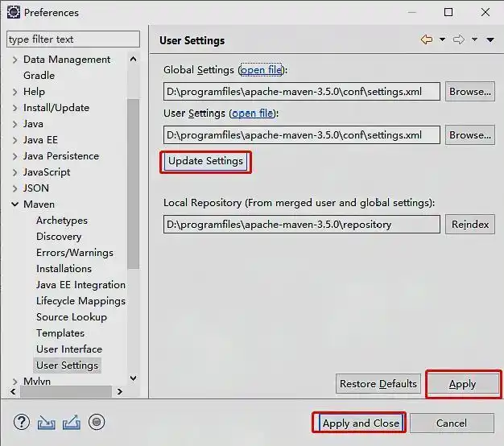This screenshot has height=446, width=504.
Task: Open the forward history dropdown arrow
Action: [x=474, y=39]
